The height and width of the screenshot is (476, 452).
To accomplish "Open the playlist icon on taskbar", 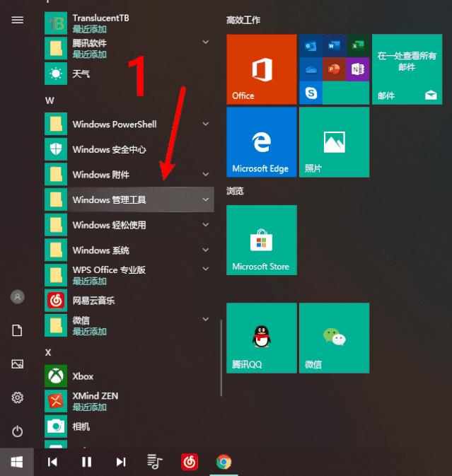I will (x=155, y=462).
